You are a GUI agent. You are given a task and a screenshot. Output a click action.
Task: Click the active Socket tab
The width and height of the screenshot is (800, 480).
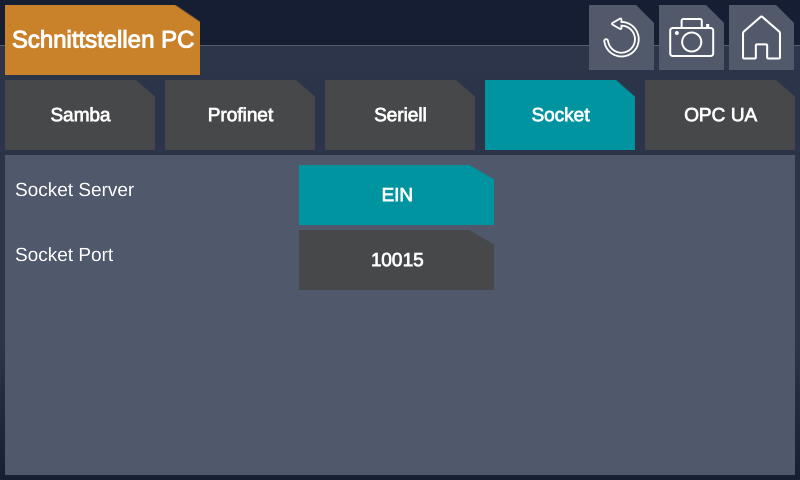(560, 115)
